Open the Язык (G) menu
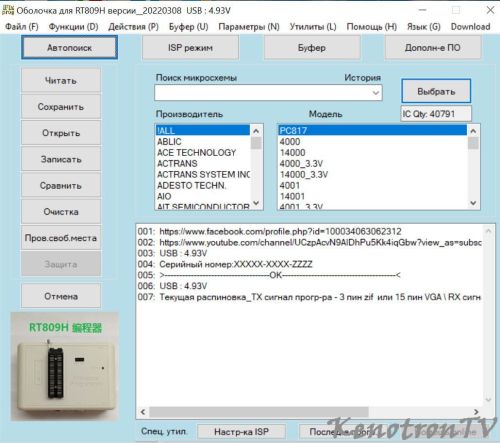Image resolution: width=500 pixels, height=443 pixels. click(423, 26)
